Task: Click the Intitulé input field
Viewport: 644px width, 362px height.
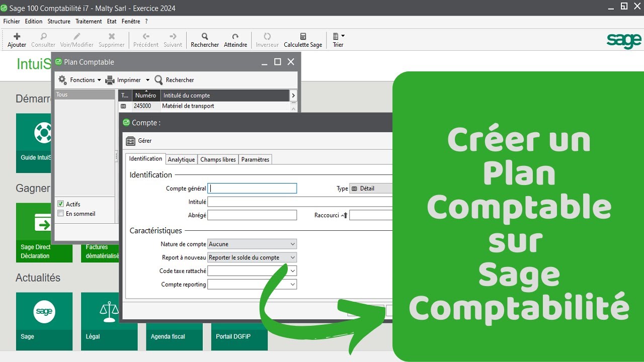Action: (x=300, y=202)
